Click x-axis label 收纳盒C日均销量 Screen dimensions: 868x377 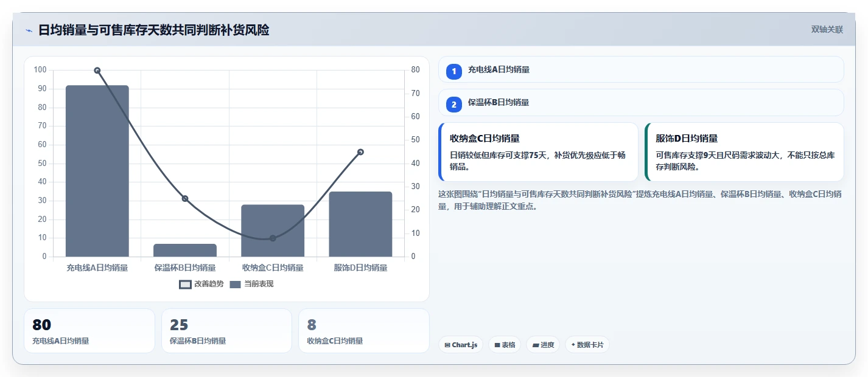tap(273, 268)
